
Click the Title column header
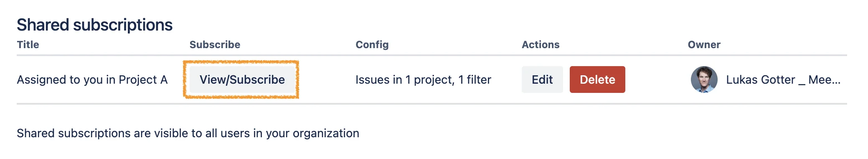(x=28, y=45)
